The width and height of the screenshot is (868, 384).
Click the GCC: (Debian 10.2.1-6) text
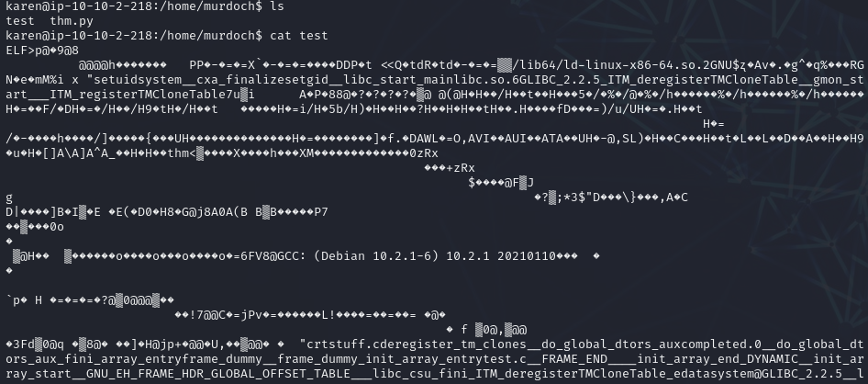[358, 256]
